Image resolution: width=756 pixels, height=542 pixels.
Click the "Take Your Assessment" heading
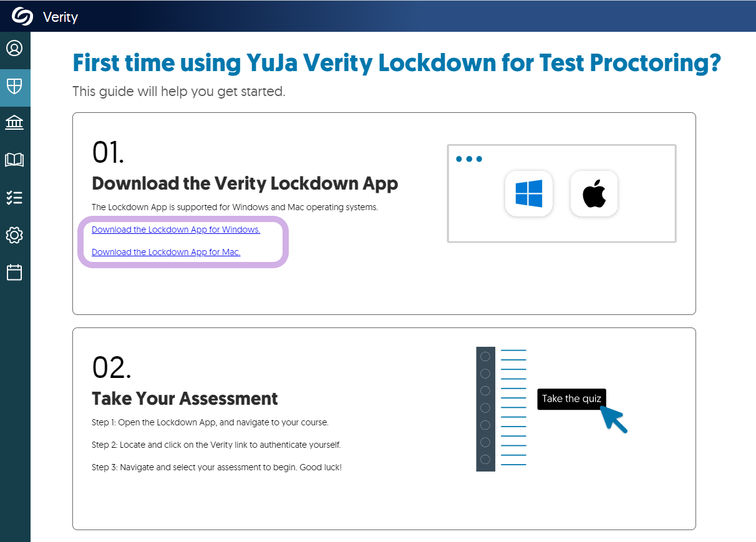(x=185, y=399)
